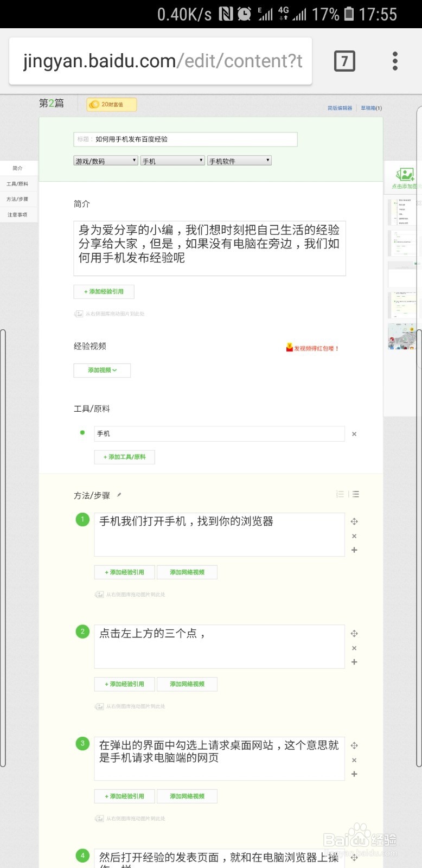Click the green step number 2 badge

click(x=82, y=631)
